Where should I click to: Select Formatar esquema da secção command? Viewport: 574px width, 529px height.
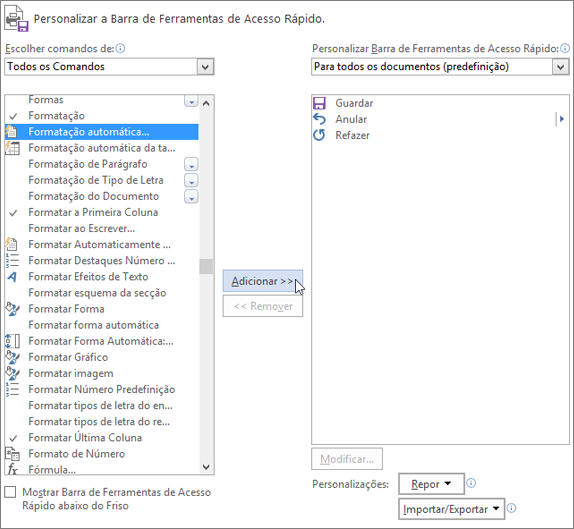(x=102, y=293)
